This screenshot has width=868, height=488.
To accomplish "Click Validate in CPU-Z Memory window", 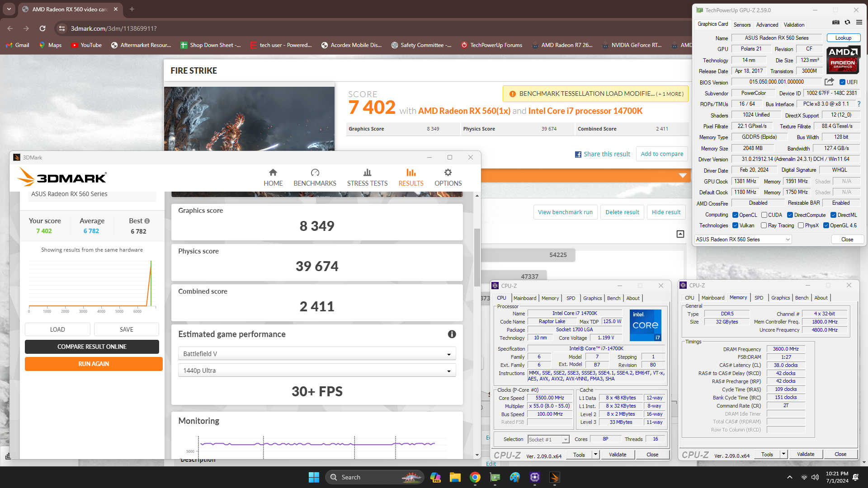I will [806, 454].
